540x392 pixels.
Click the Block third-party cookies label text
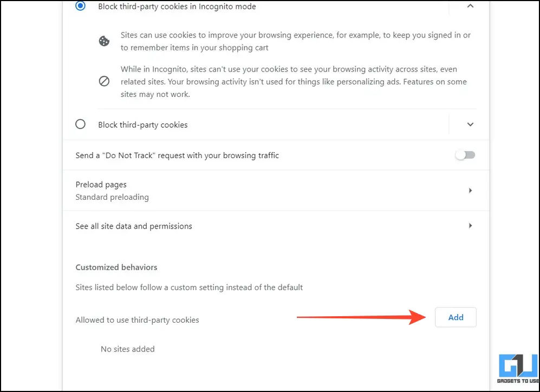point(143,125)
